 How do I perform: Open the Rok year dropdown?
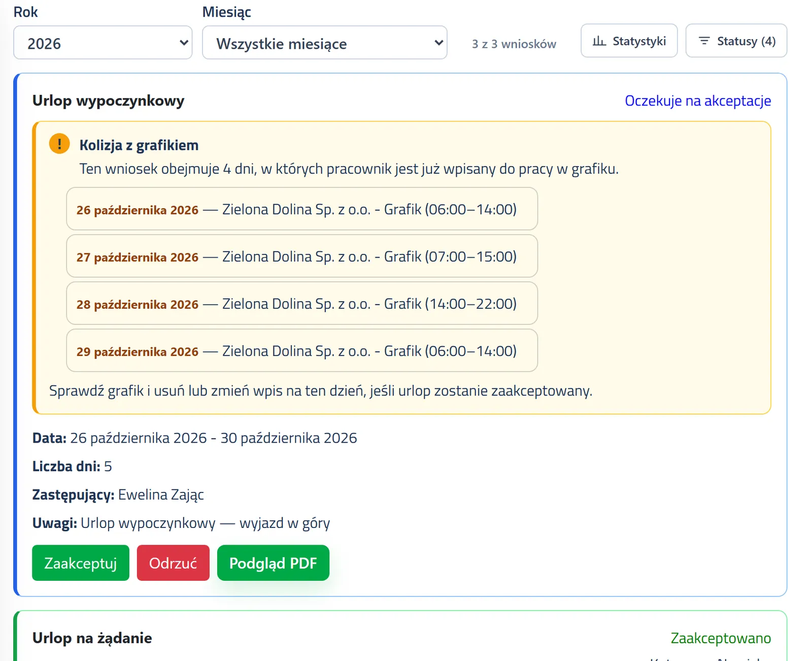pos(103,43)
